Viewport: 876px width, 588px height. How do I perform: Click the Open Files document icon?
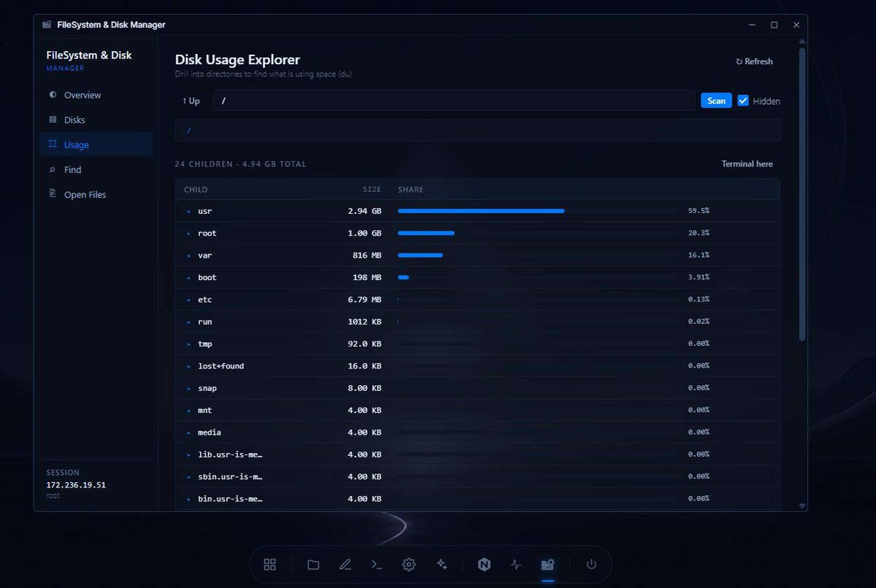53,194
